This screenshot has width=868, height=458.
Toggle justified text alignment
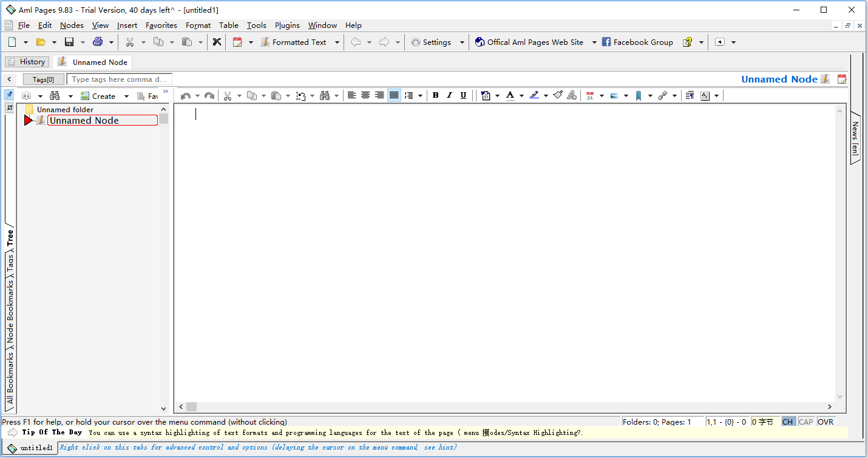[394, 95]
